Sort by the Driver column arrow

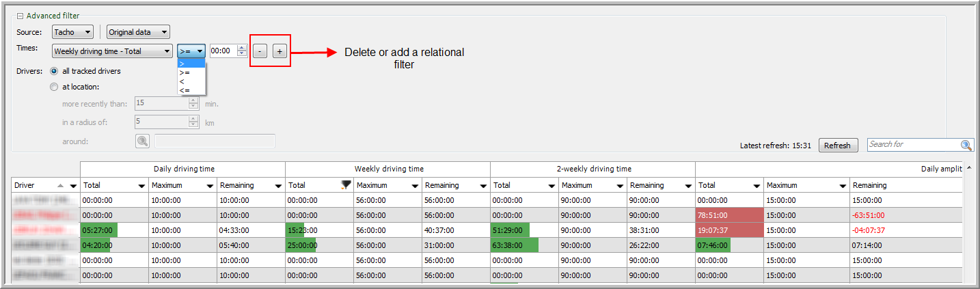[x=62, y=185]
